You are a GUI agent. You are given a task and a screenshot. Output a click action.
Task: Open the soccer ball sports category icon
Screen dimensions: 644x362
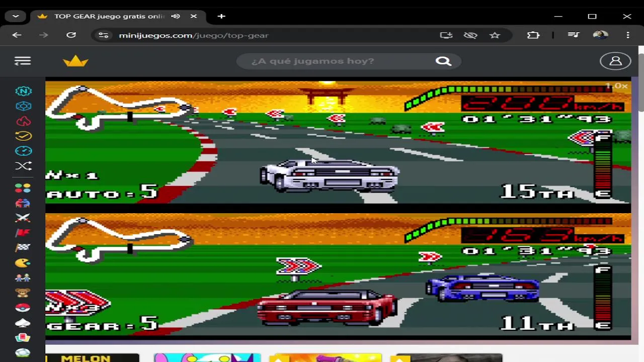pos(23,352)
